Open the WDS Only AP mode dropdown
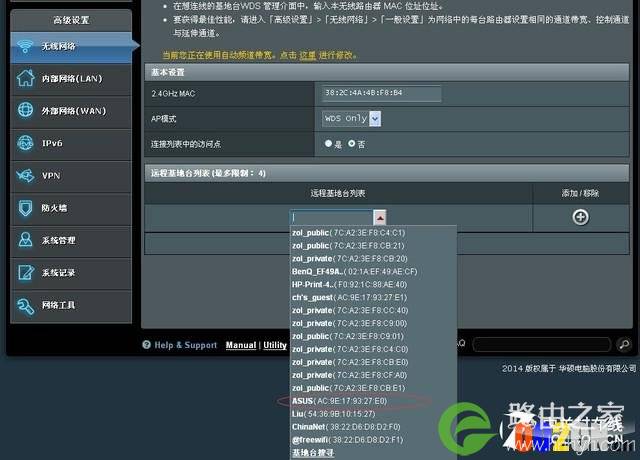 (x=351, y=118)
